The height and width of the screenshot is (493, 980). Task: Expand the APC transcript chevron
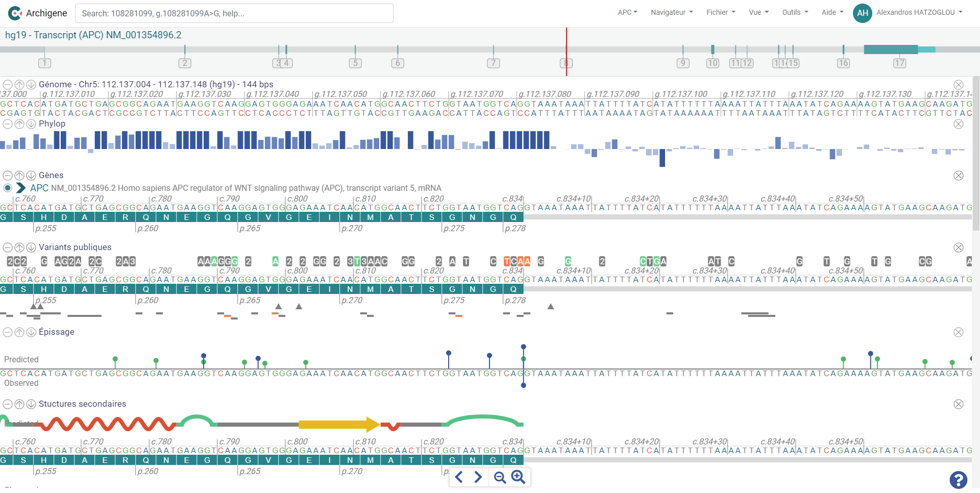[x=21, y=188]
